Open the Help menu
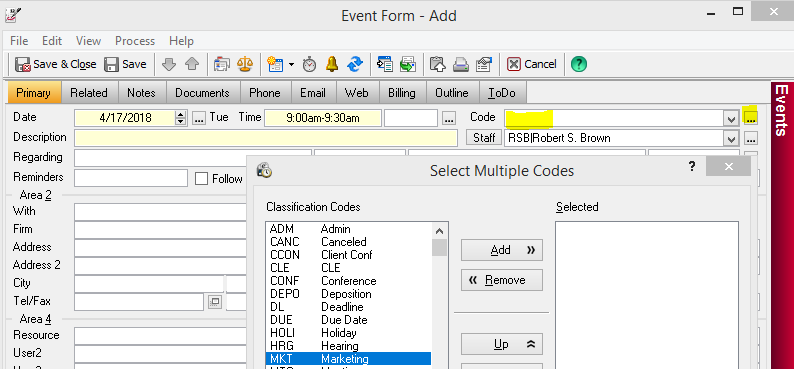 click(x=181, y=41)
